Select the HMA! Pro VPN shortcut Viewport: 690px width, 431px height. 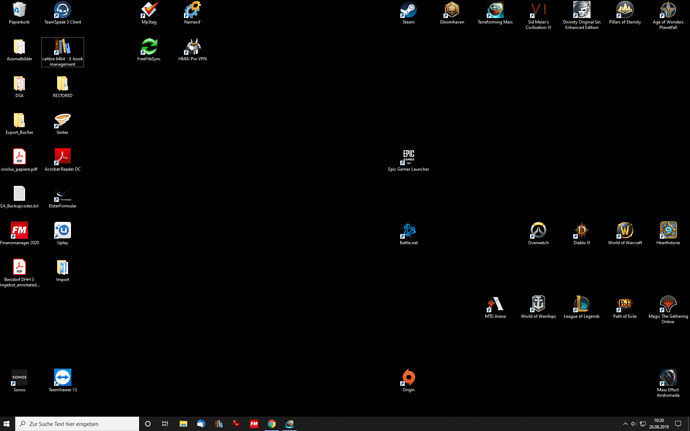click(192, 49)
